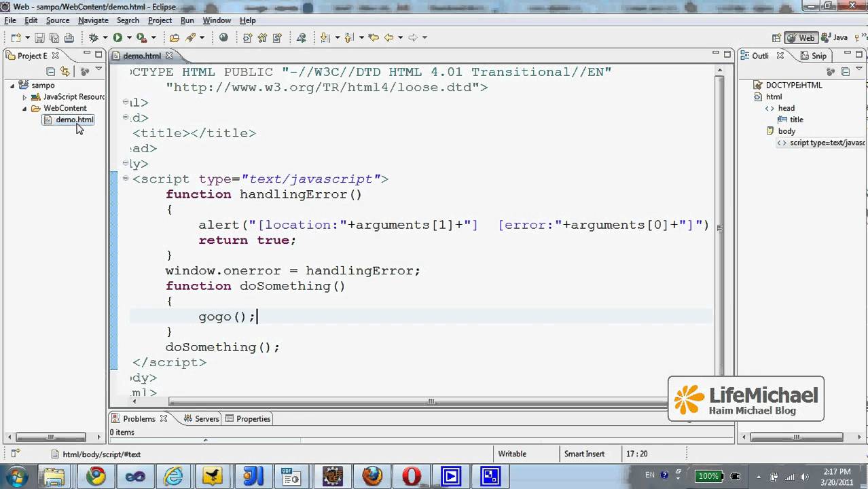Toggle fold marker beside head tag line
Viewport: 868px width, 489px height.
(x=126, y=117)
